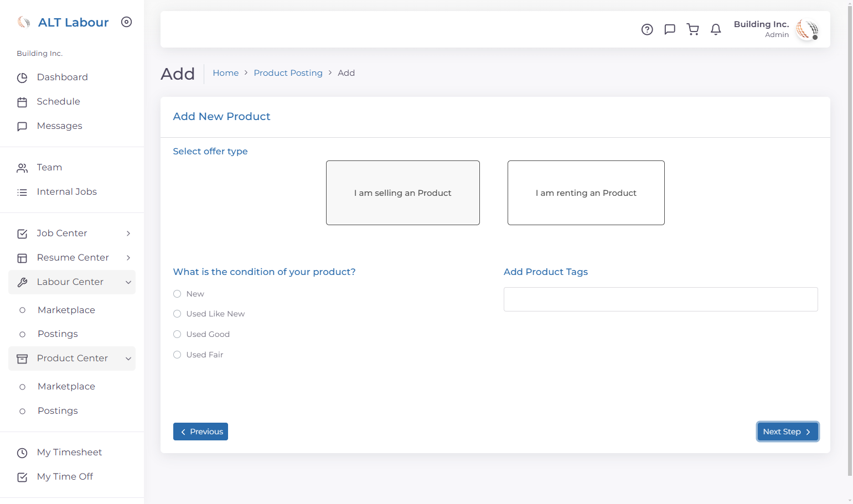Click the Labour Center wrench icon
This screenshot has height=504, width=853.
pyautogui.click(x=22, y=283)
